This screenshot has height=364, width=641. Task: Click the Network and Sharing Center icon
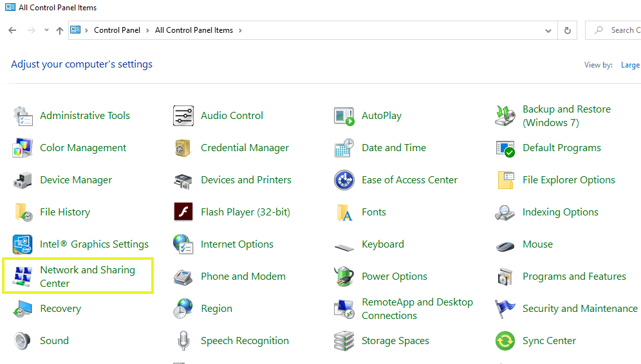point(23,277)
